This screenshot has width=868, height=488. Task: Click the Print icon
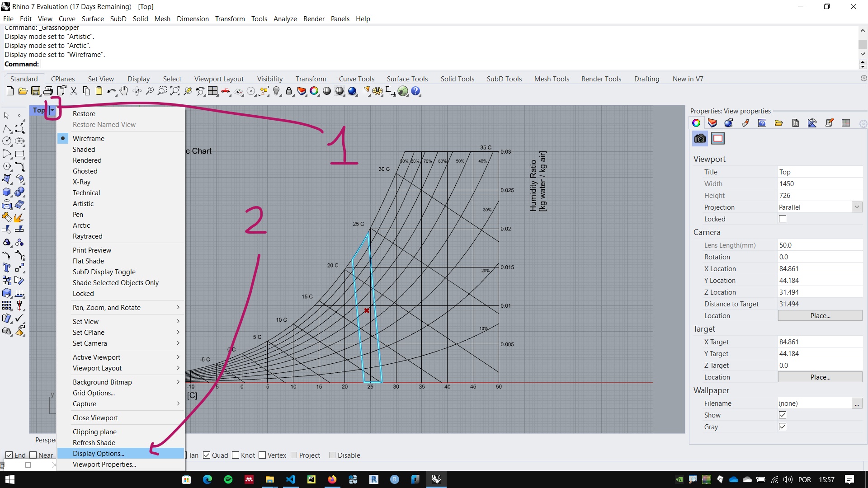(x=48, y=91)
